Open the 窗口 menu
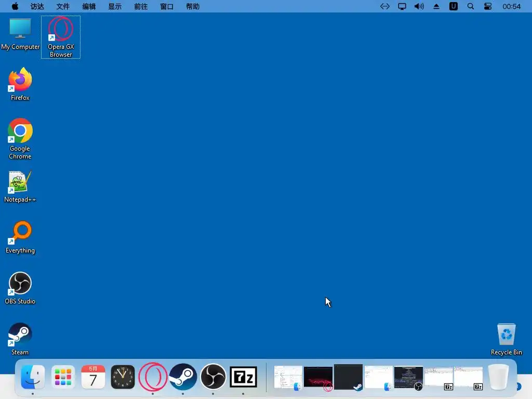Image resolution: width=532 pixels, height=399 pixels. point(167,6)
